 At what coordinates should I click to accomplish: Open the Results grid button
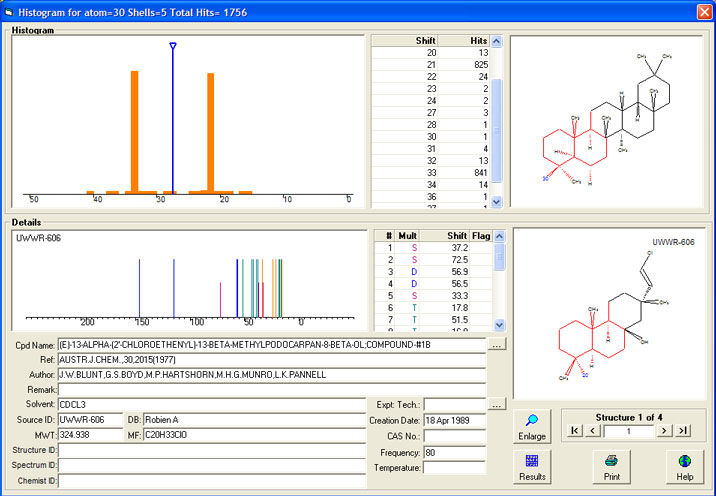pyautogui.click(x=532, y=468)
